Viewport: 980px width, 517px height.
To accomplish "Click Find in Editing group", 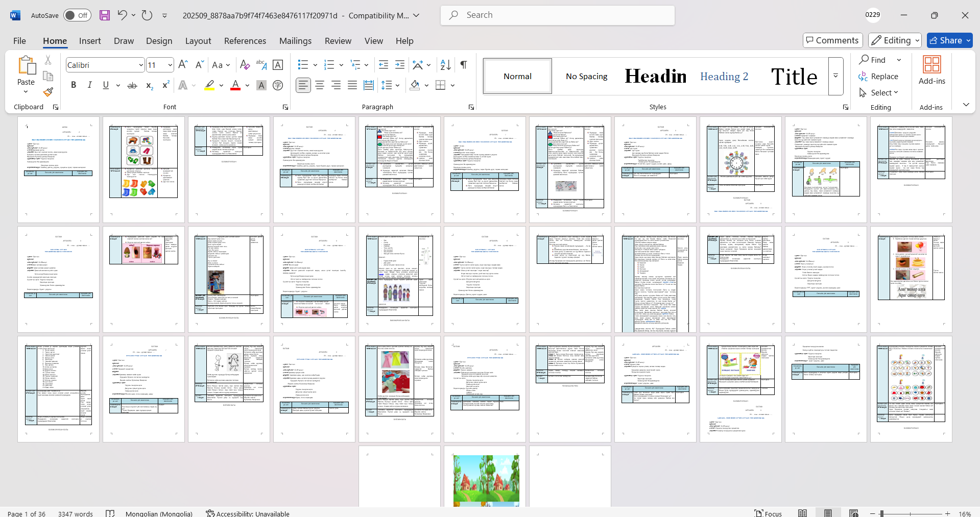I will click(873, 60).
